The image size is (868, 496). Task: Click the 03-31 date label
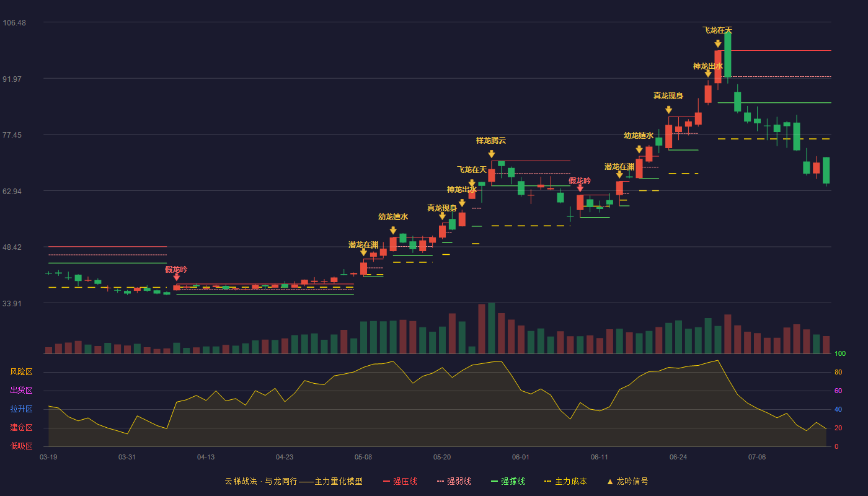point(127,457)
